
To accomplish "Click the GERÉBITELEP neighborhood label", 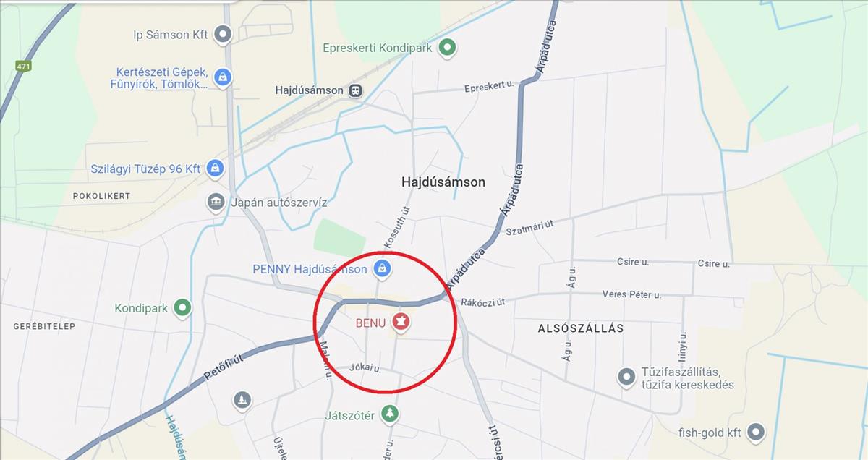I will (x=44, y=327).
